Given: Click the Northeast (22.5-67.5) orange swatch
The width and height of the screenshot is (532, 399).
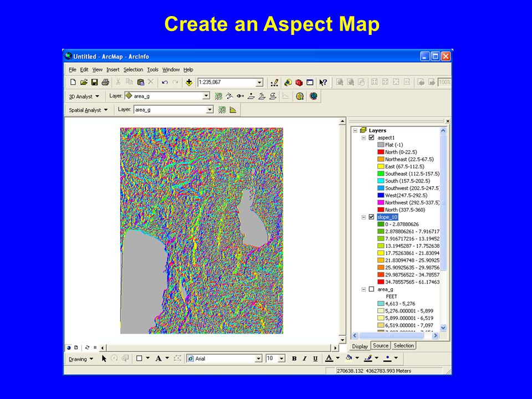Looking at the screenshot, I should pyautogui.click(x=381, y=159).
